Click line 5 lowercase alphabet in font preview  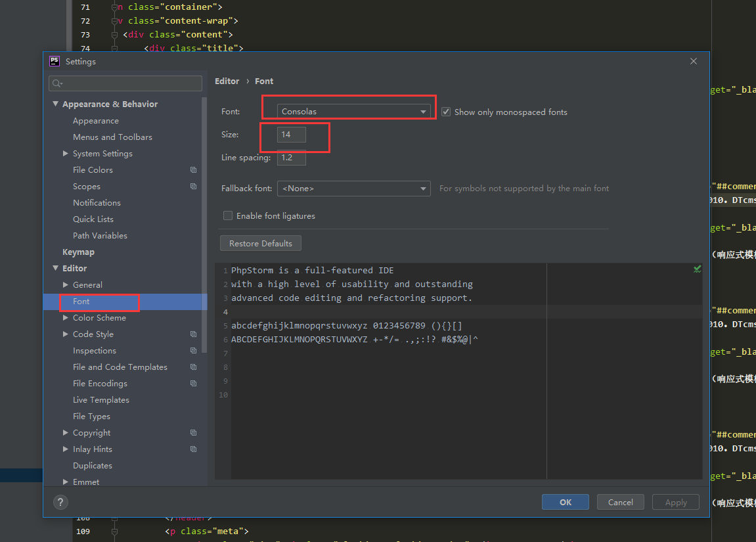pyautogui.click(x=299, y=325)
